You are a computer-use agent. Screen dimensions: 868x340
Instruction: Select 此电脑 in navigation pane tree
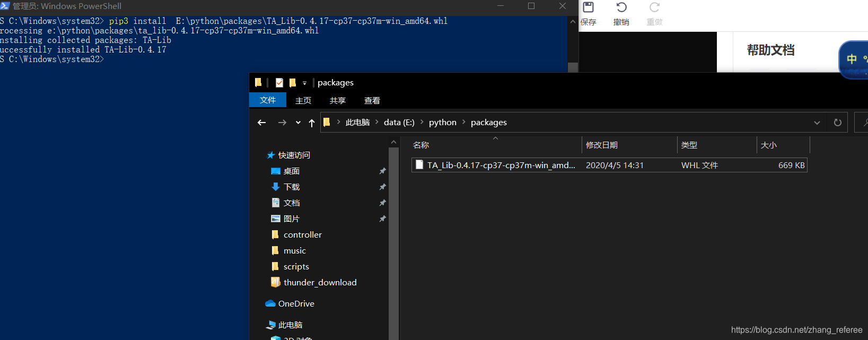[x=291, y=325]
